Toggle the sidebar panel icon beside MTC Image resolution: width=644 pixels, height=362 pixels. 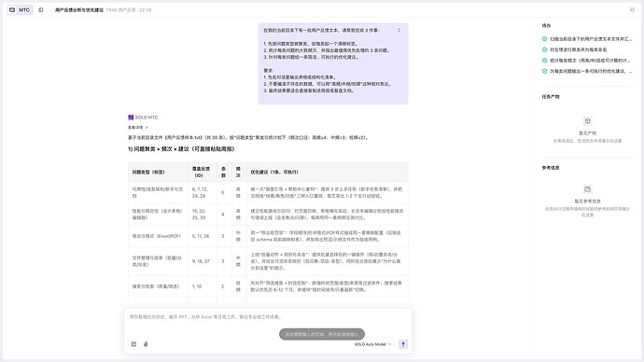coord(41,10)
